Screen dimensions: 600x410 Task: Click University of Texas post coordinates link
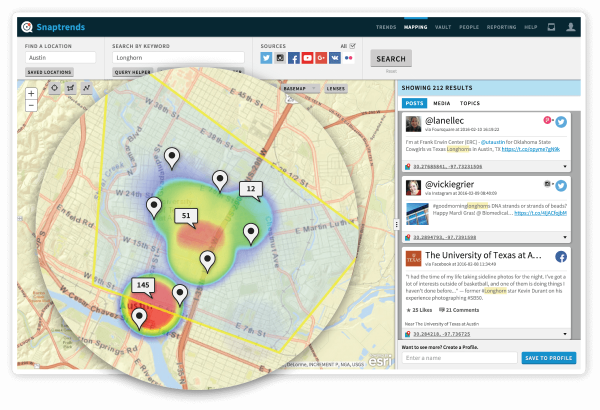442,334
